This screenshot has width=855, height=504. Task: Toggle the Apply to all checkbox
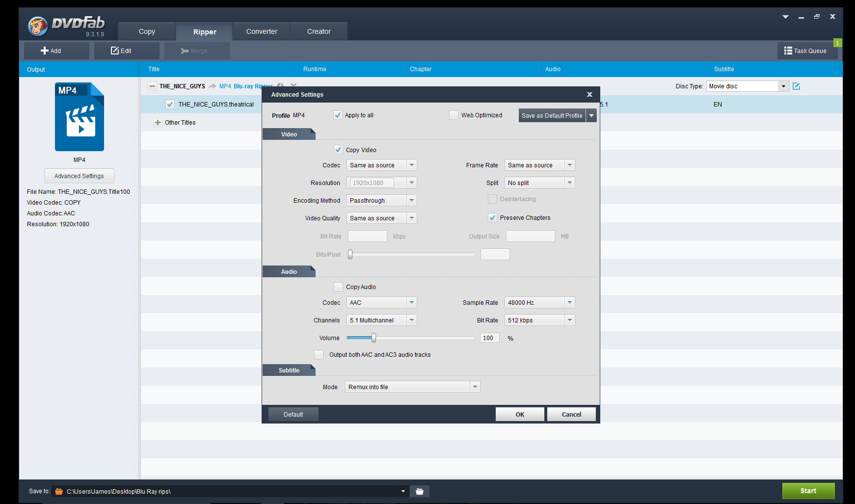pyautogui.click(x=338, y=115)
